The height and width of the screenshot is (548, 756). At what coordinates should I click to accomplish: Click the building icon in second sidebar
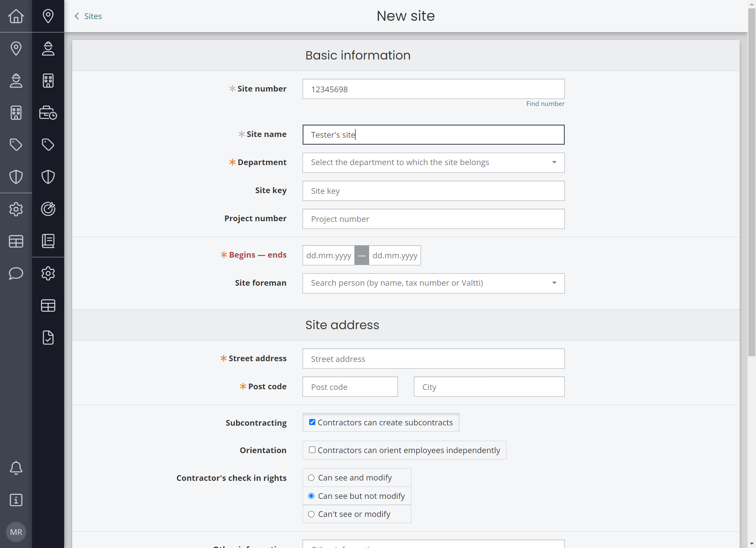[48, 81]
